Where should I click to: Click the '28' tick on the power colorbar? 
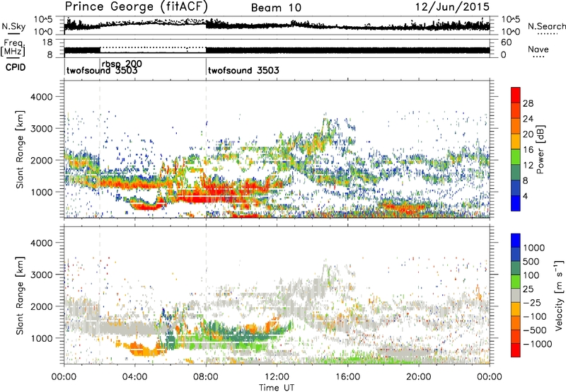(x=528, y=103)
